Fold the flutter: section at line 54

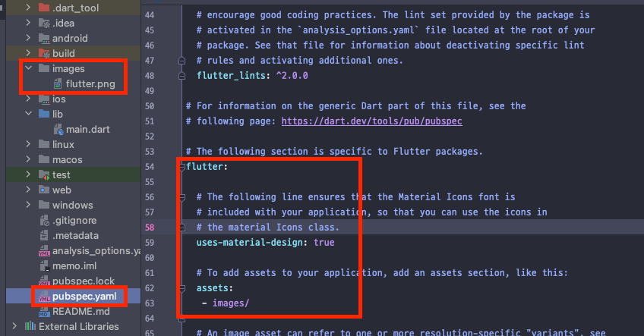[x=182, y=167]
